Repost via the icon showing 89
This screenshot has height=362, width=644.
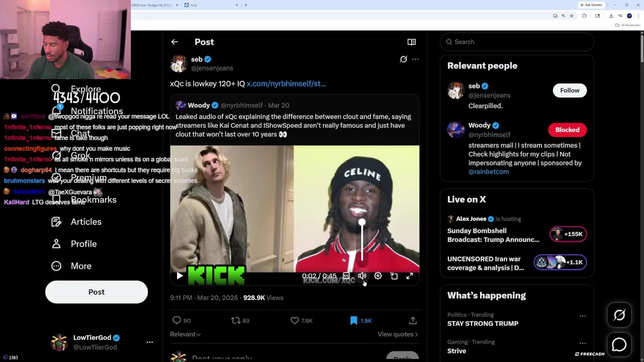pos(240,320)
